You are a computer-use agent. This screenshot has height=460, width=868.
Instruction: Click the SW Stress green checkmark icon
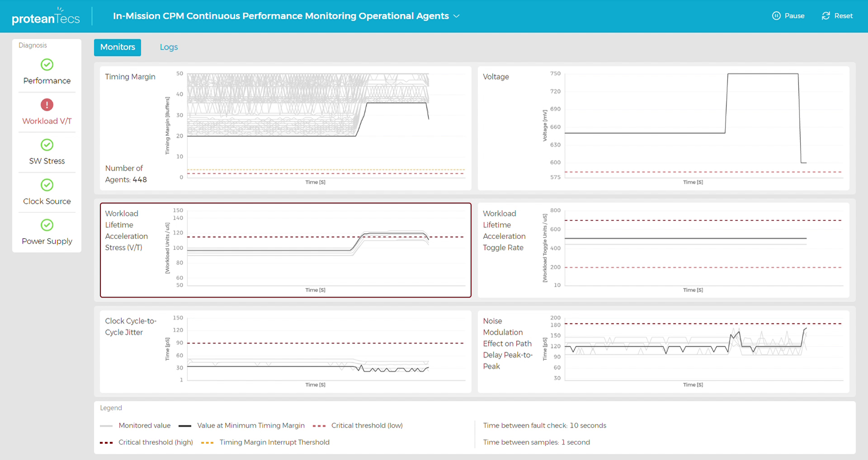(47, 145)
